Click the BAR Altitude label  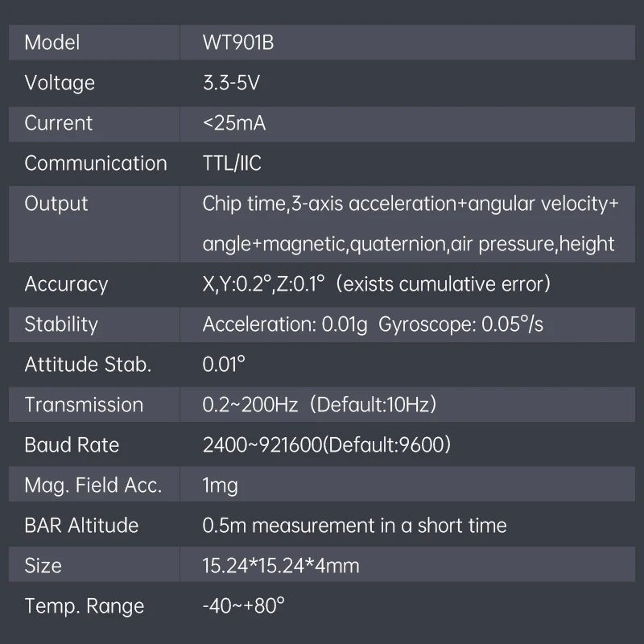[81, 526]
